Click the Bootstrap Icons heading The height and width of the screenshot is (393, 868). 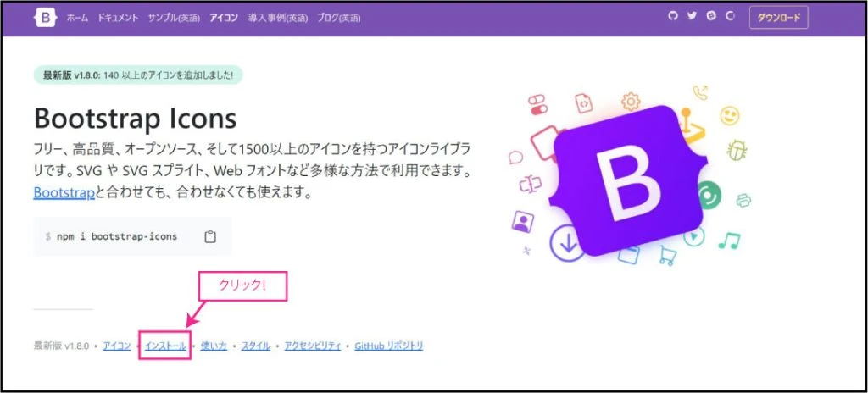(x=135, y=118)
